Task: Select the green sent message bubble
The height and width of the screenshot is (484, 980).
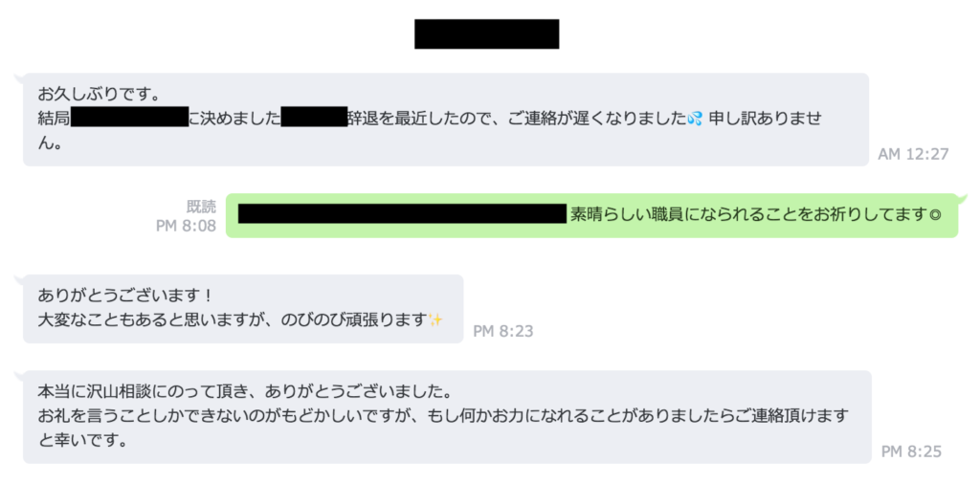Action: [x=591, y=215]
